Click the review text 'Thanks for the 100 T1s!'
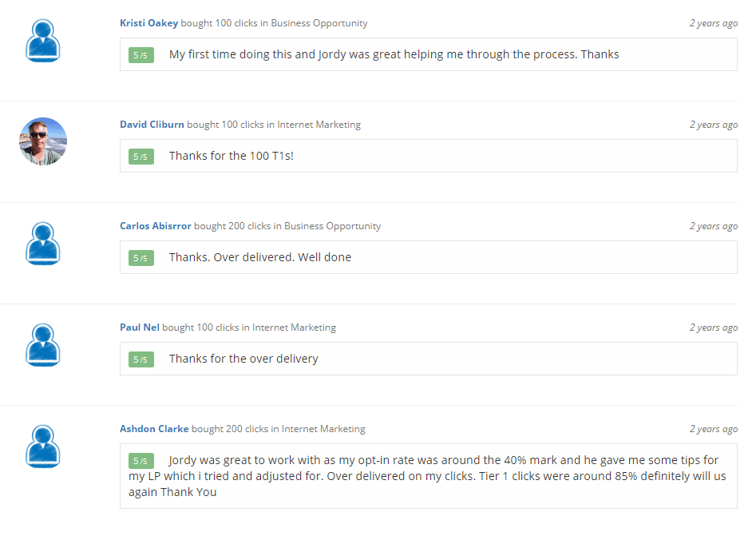 pos(231,156)
